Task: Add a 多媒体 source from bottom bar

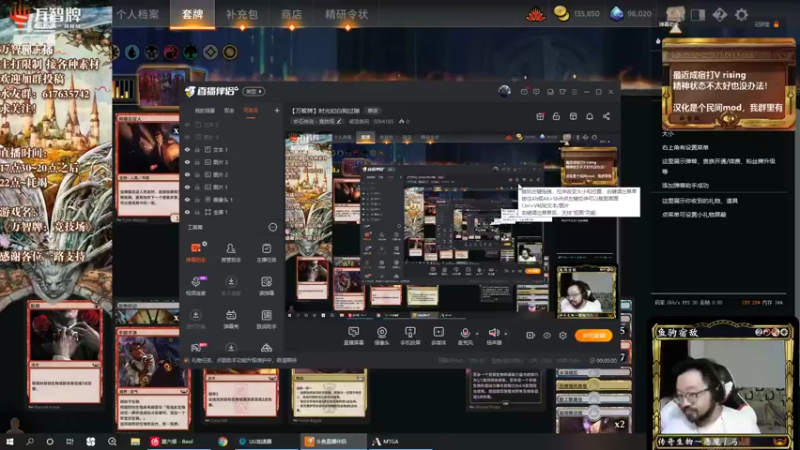Action: 438,336
